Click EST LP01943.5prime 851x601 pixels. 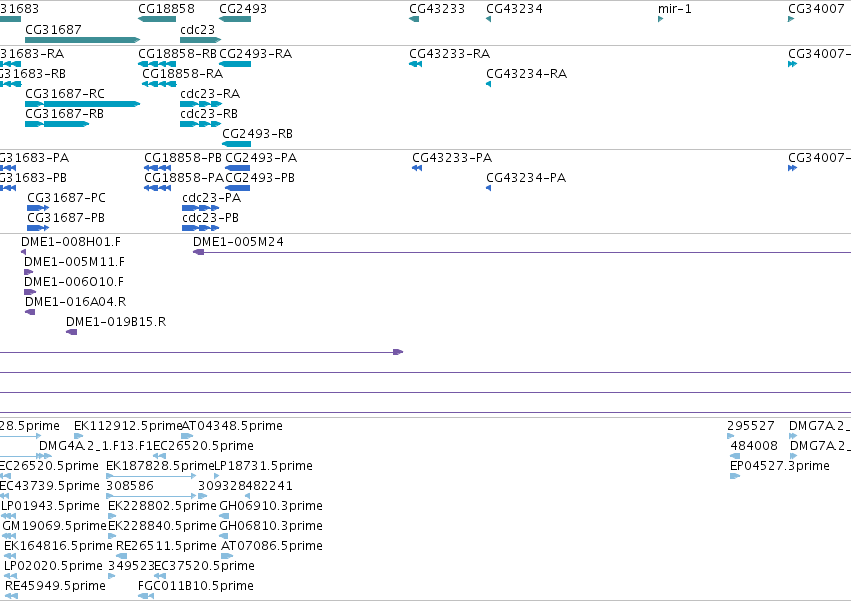coord(50,507)
